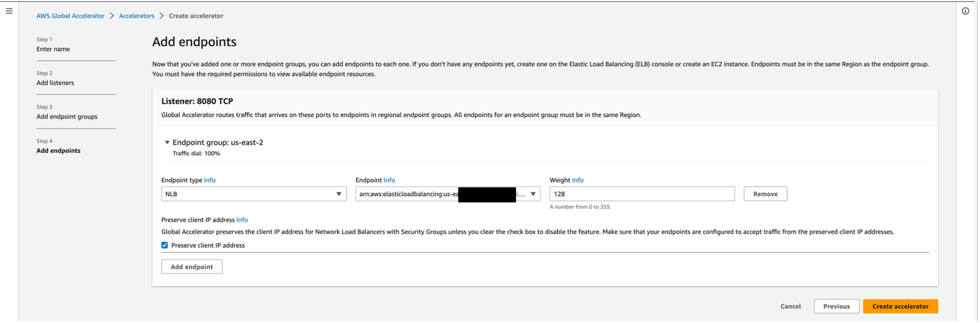Click the Previous button
This screenshot has width=980, height=323.
click(x=836, y=306)
